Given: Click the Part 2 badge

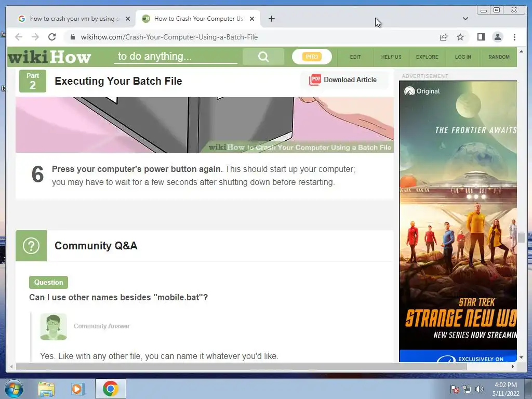Looking at the screenshot, I should pos(33,81).
